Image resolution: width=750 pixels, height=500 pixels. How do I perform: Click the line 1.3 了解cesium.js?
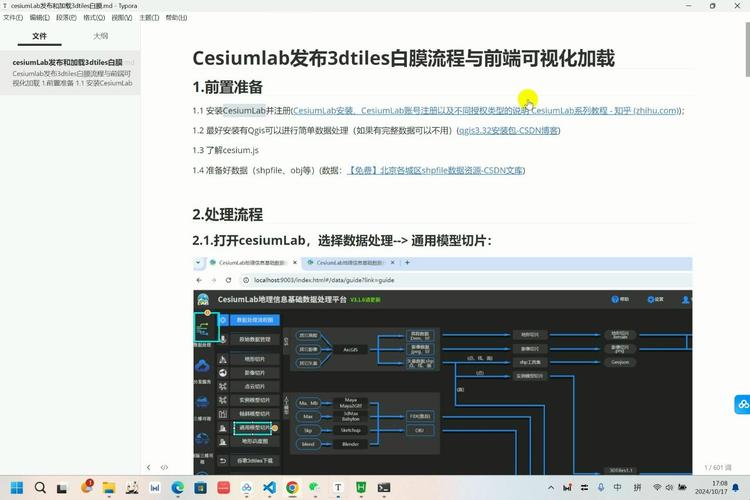click(225, 150)
